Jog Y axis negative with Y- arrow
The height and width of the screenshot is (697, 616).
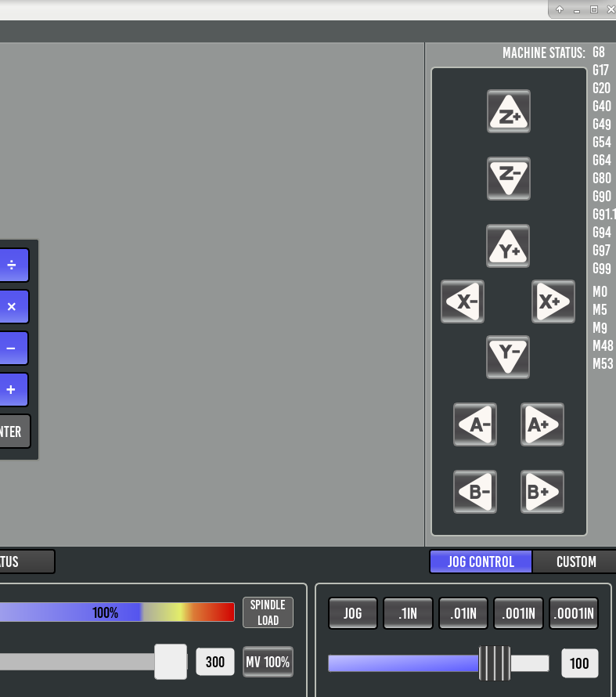click(508, 357)
